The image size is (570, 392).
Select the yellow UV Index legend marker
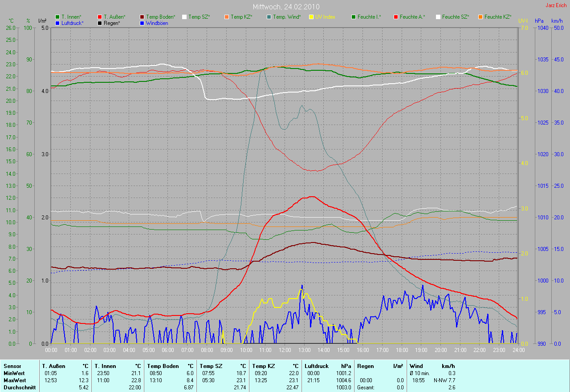click(x=311, y=17)
